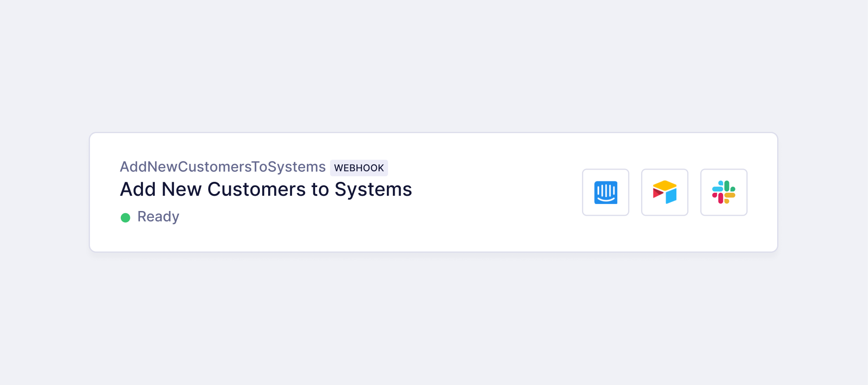Open the "Add New Customers to Systems" workflow title
Image resolution: width=868 pixels, height=385 pixels.
(x=266, y=190)
